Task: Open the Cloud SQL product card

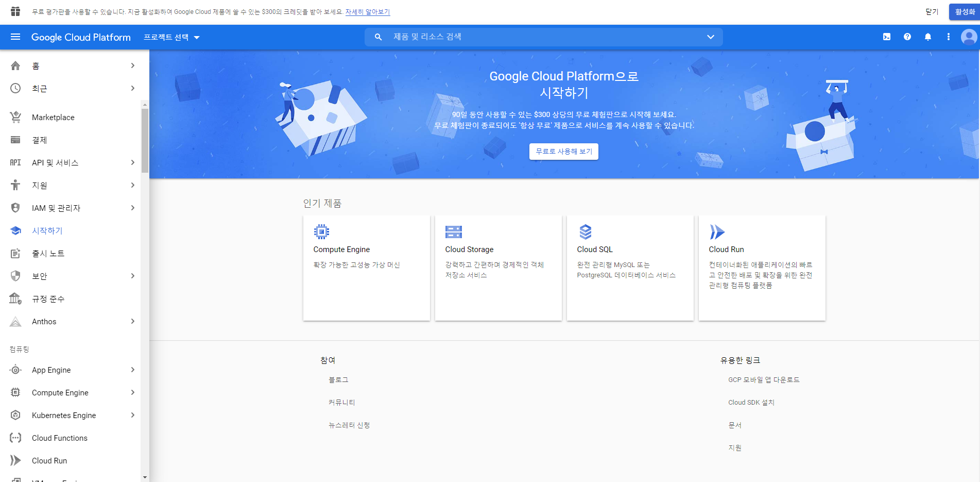Action: [x=630, y=268]
